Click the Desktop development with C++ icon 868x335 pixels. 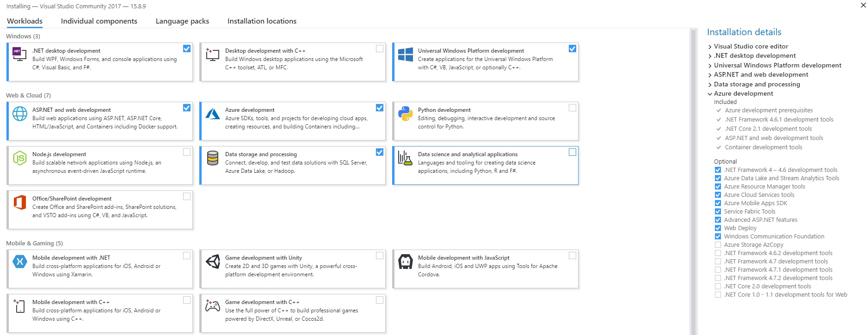(212, 55)
